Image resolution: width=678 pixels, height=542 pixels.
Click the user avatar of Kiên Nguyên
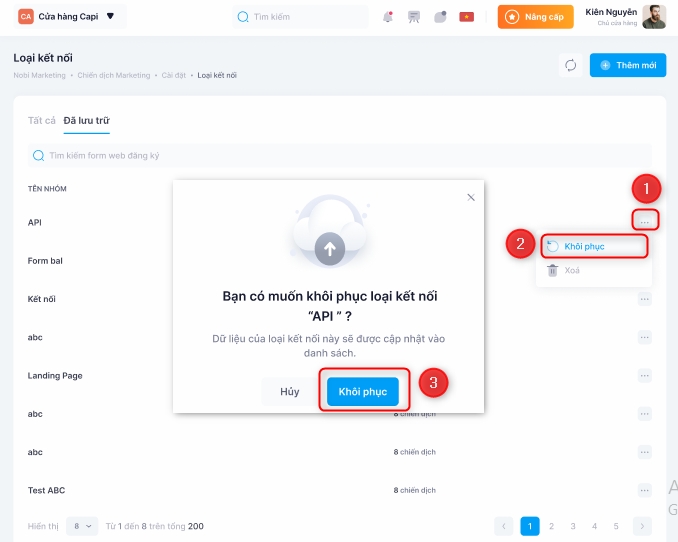[654, 17]
